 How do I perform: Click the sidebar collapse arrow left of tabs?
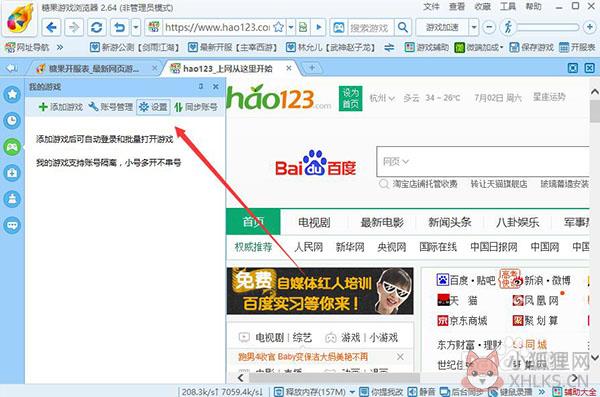coord(11,68)
